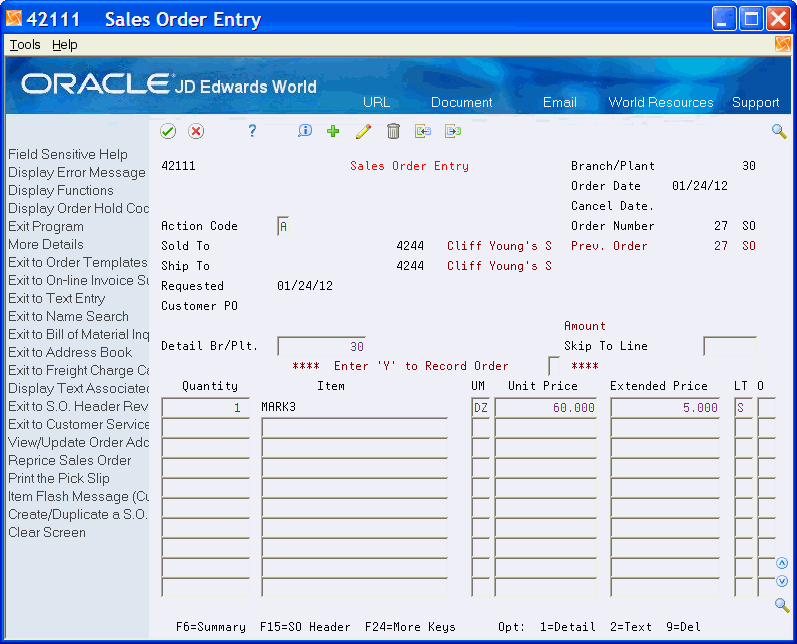Viewport: 797px width, 644px height.
Task: Select Display Text Associated option
Action: tap(78, 388)
